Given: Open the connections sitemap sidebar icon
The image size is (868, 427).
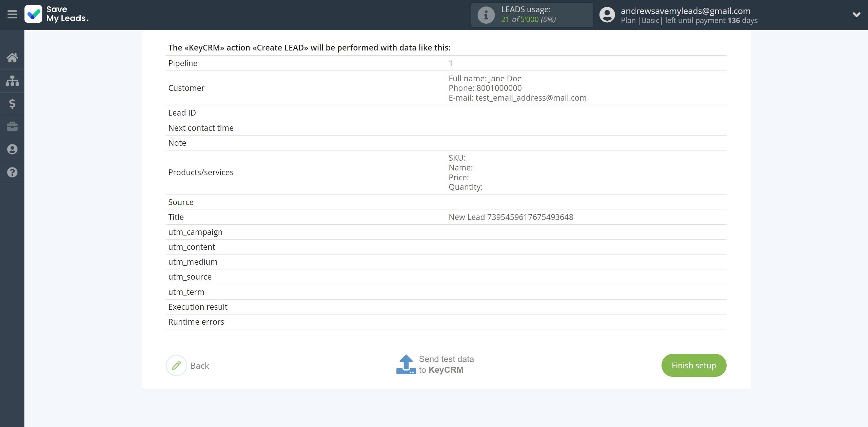Looking at the screenshot, I should coord(12,81).
